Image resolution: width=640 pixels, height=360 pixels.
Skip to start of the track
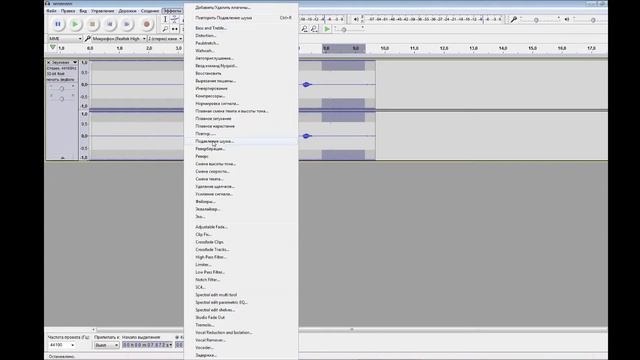109,24
